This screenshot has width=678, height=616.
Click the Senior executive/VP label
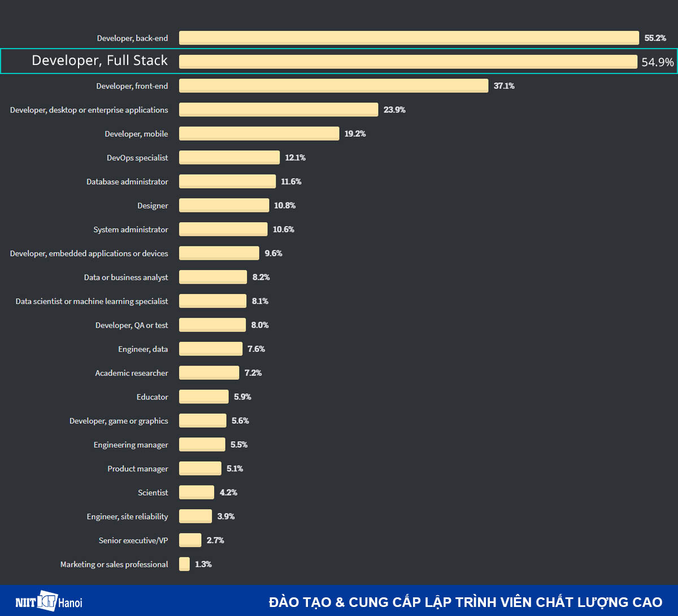tap(133, 540)
